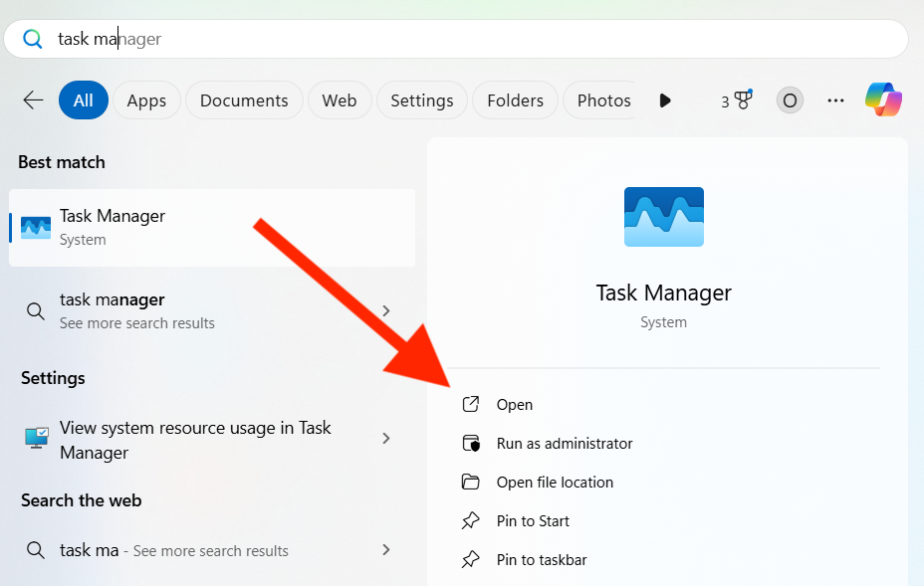Click the large Task Manager app icon

coord(663,217)
